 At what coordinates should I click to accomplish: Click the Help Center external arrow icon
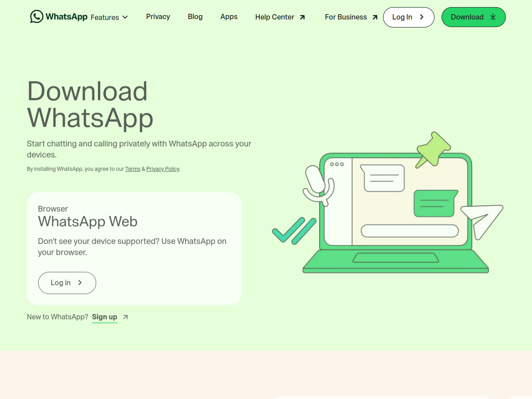point(302,17)
